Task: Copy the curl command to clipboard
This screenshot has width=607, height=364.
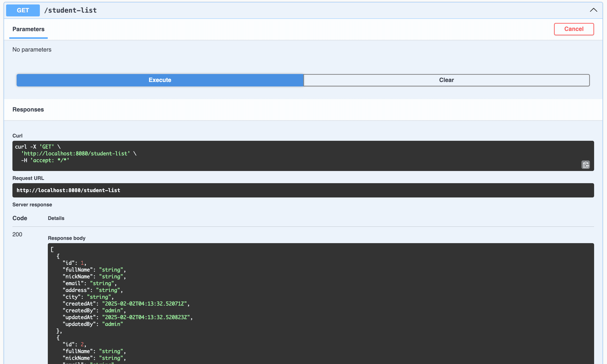Action: 585,165
